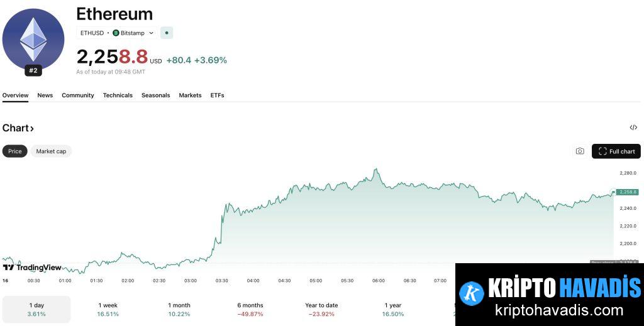Open the Overview tab
The height and width of the screenshot is (326, 644).
tap(15, 95)
